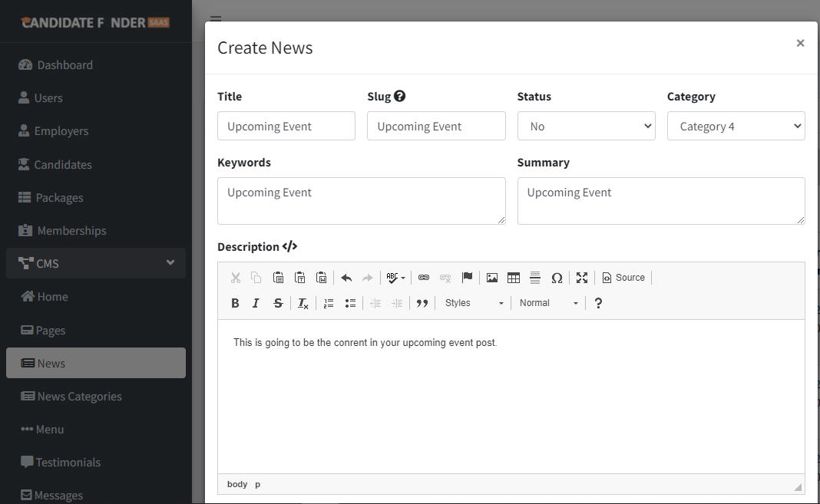Click Paste as plain text icon

pyautogui.click(x=299, y=278)
